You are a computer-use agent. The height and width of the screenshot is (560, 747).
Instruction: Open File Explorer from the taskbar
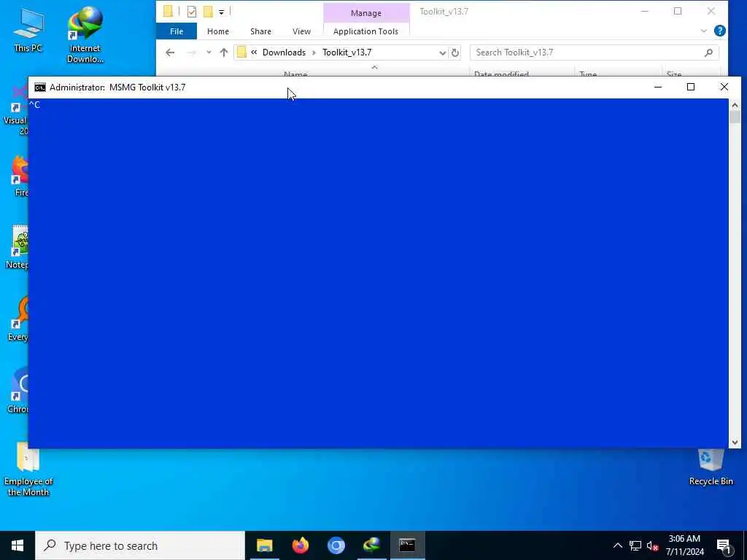pyautogui.click(x=264, y=545)
